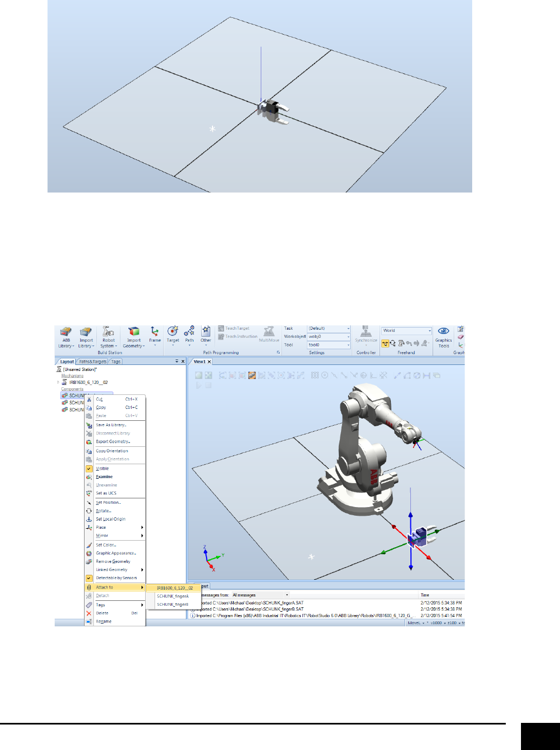Select the Layout tab
Image resolution: width=560 pixels, height=750 pixels.
(x=66, y=362)
